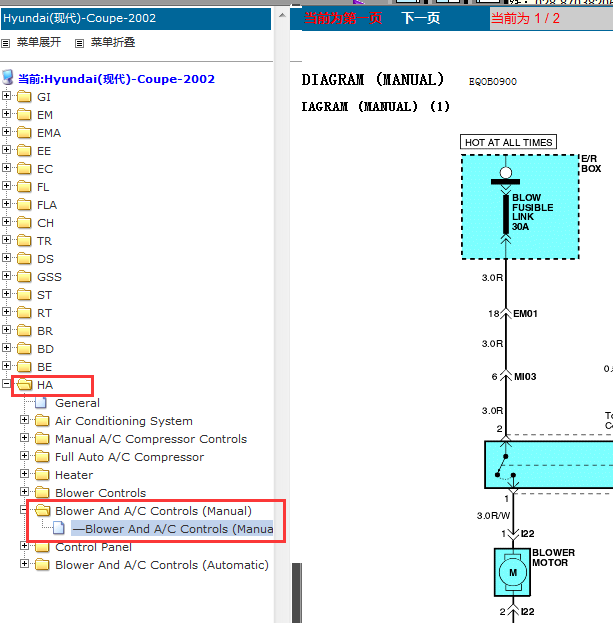The height and width of the screenshot is (623, 613).
Task: Go to next page with 下一页
Action: click(420, 18)
